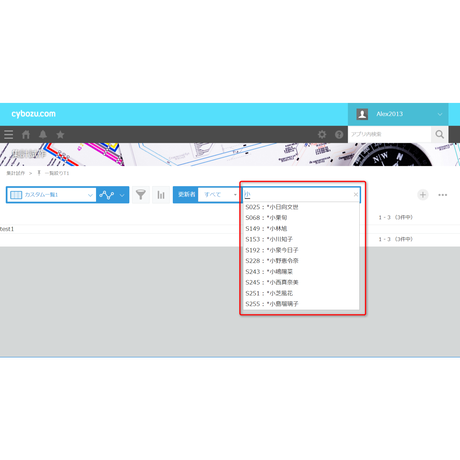Image resolution: width=460 pixels, height=460 pixels.
Task: Select suggestion S153 from the list
Action: click(x=301, y=239)
